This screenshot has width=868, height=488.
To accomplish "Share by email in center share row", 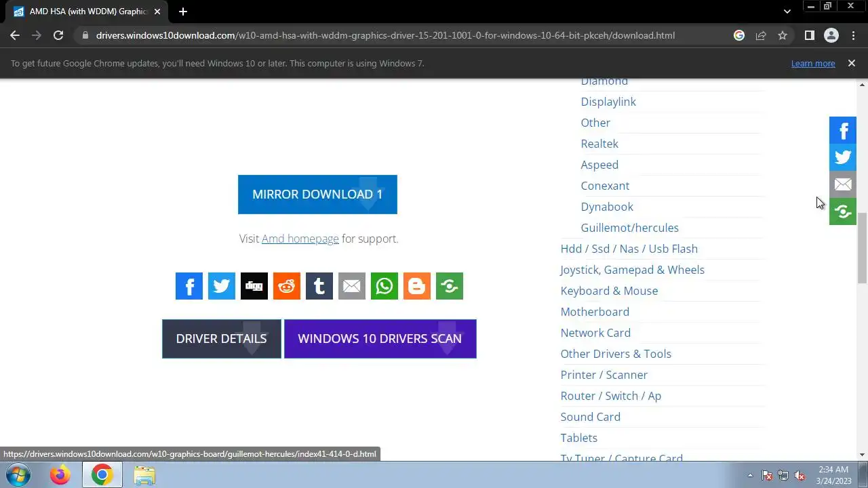I will coord(352,286).
